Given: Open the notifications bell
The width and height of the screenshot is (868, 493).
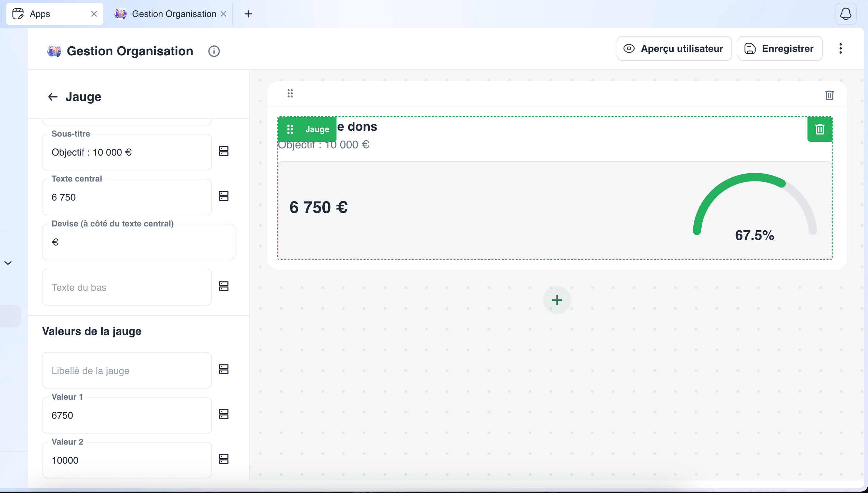Looking at the screenshot, I should [x=846, y=14].
